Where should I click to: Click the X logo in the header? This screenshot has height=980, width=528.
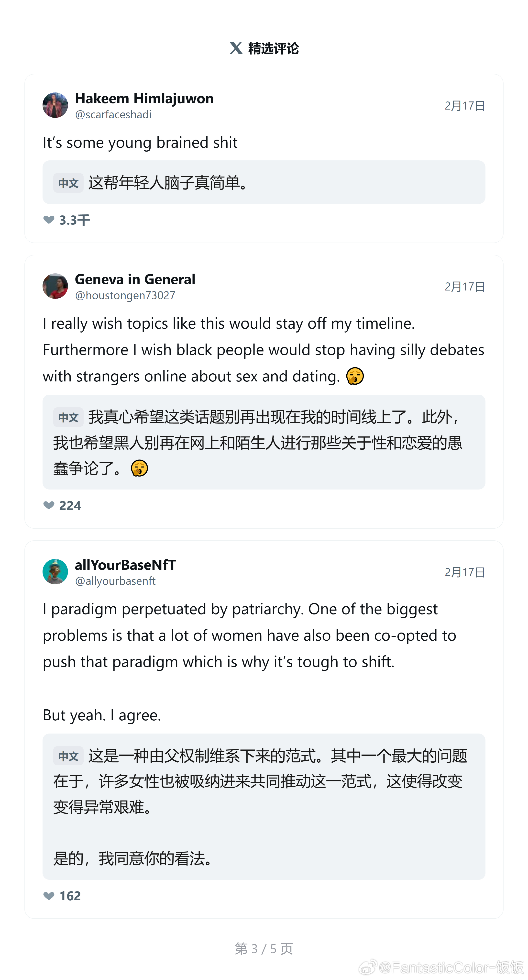coord(236,48)
